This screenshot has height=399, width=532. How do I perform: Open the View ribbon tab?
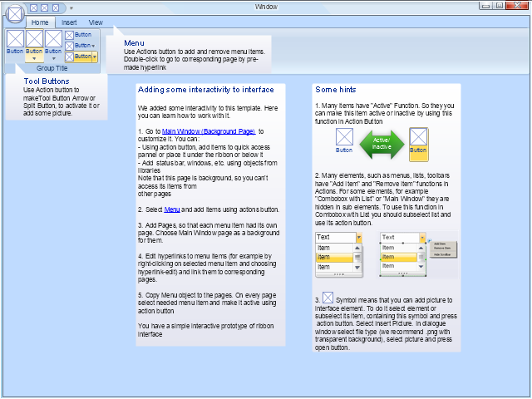click(96, 22)
